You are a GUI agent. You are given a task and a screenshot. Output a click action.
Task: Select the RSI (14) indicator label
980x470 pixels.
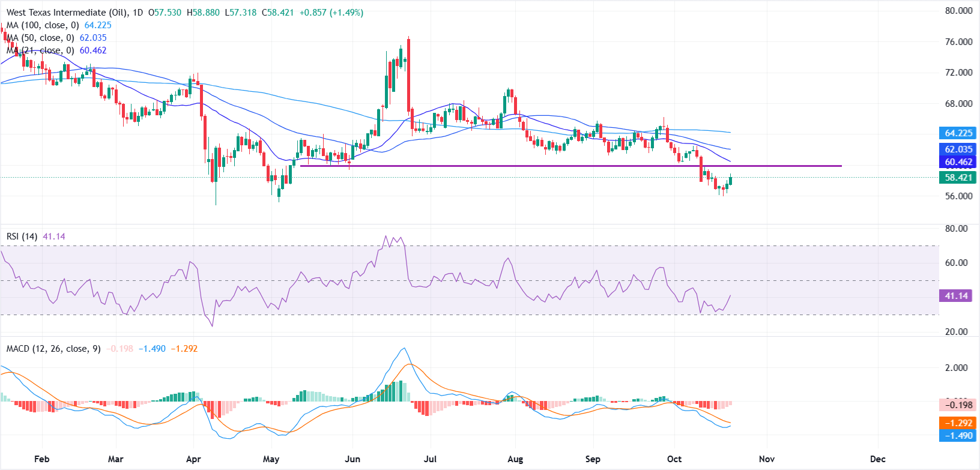(22, 237)
